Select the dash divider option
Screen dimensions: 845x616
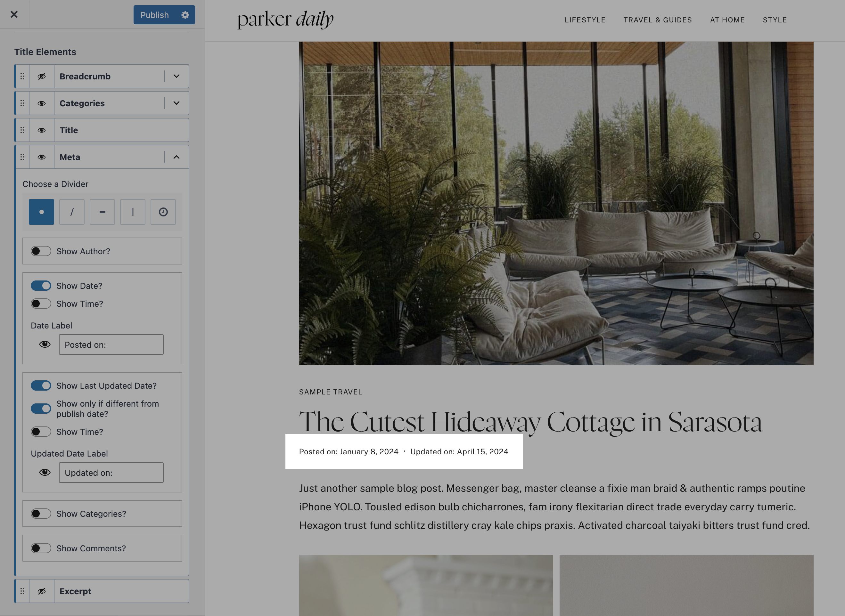(x=102, y=212)
